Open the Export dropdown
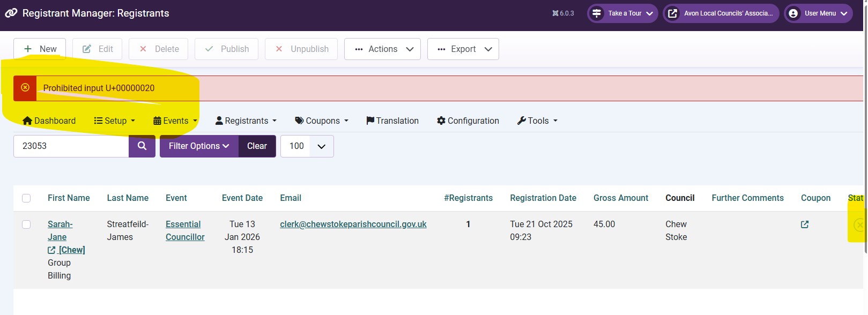Screen dimensions: 868x315 coord(463,49)
